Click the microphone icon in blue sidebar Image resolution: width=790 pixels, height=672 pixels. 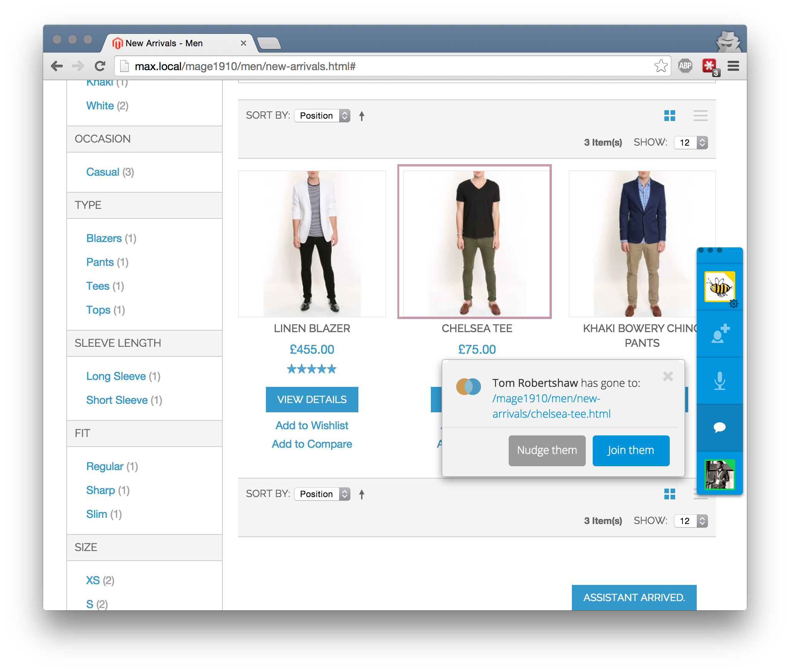click(719, 381)
